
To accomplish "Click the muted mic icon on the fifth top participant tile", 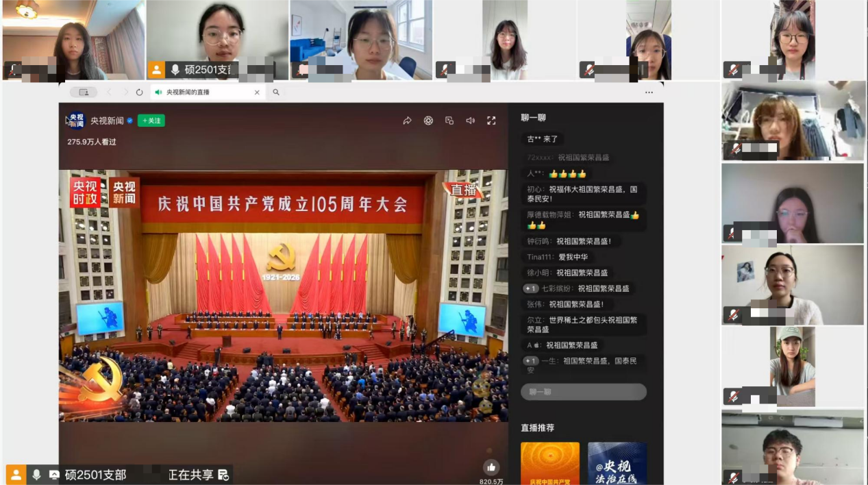I will (x=588, y=70).
